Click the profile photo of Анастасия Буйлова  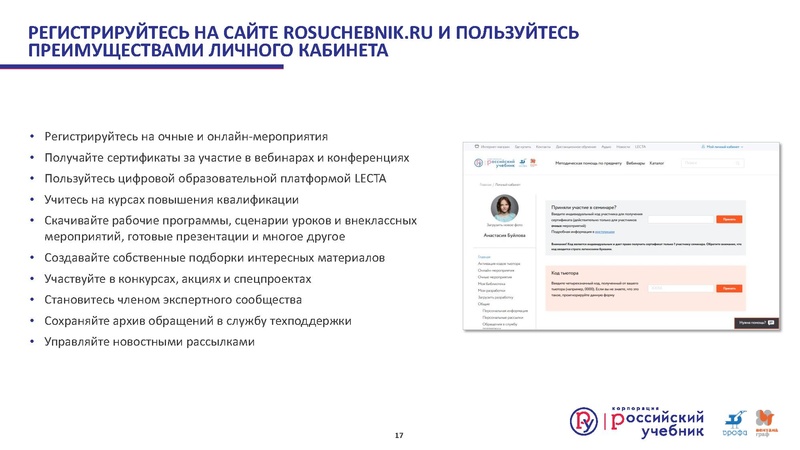[x=505, y=208]
